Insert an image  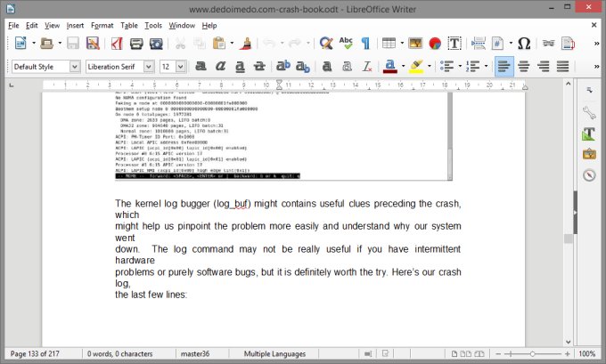coord(415,44)
